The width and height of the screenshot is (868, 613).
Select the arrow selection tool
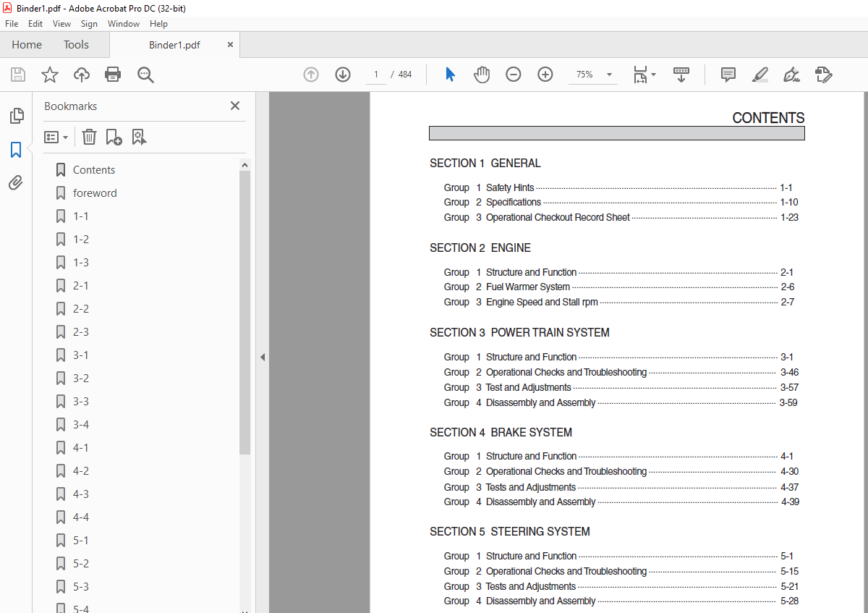[x=450, y=75]
